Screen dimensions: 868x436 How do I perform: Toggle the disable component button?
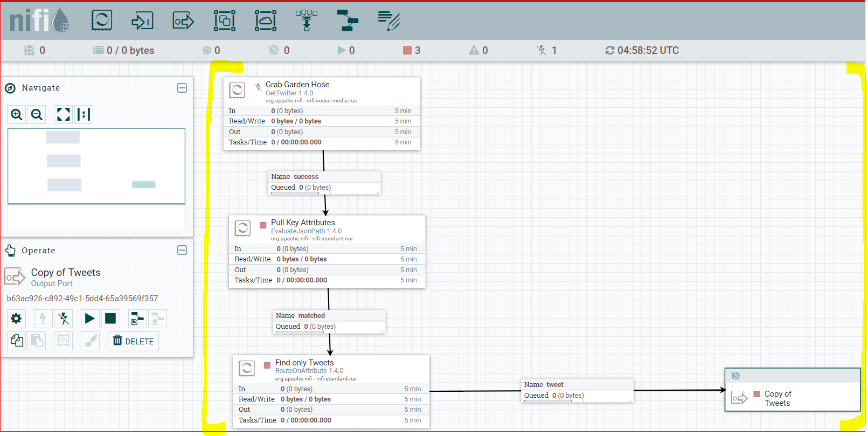[64, 319]
